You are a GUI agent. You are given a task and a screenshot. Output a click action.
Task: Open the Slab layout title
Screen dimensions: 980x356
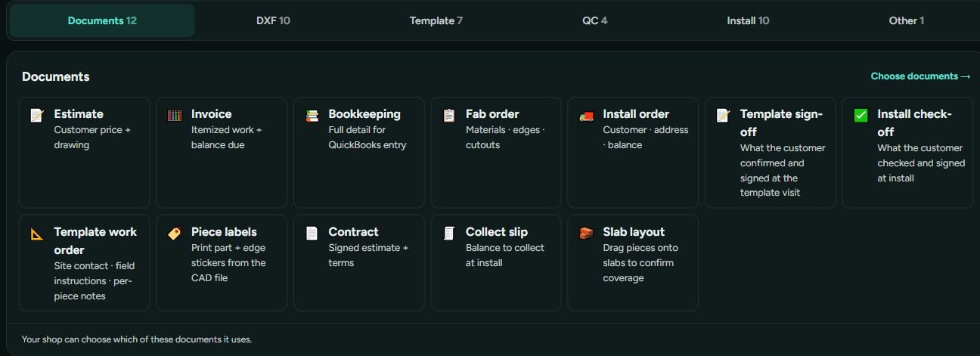click(x=634, y=232)
